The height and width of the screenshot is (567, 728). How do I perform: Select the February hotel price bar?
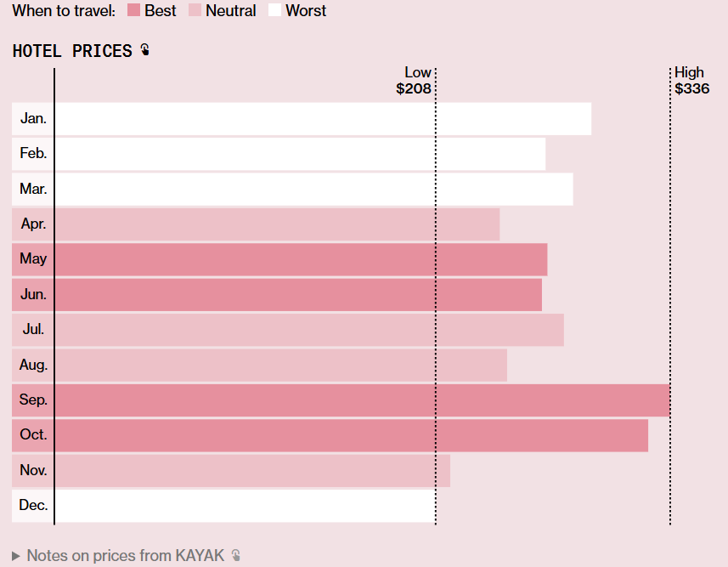click(x=300, y=154)
